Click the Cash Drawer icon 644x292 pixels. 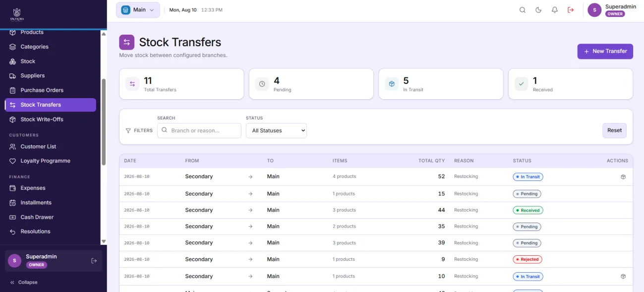13,217
